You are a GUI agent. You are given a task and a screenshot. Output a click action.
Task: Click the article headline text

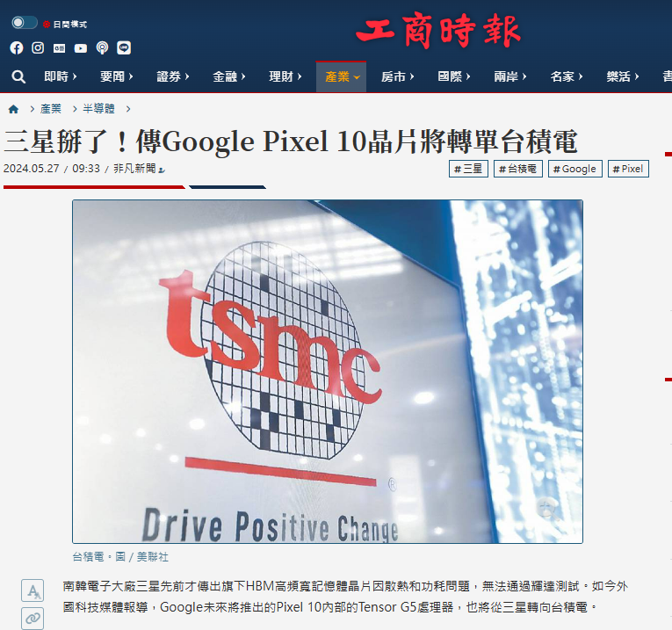point(291,141)
